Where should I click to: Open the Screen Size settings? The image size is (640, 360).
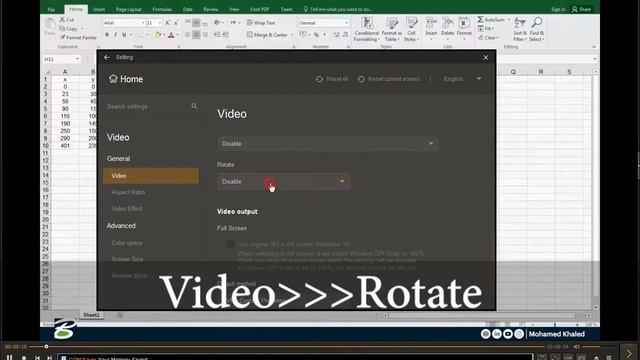(127, 259)
